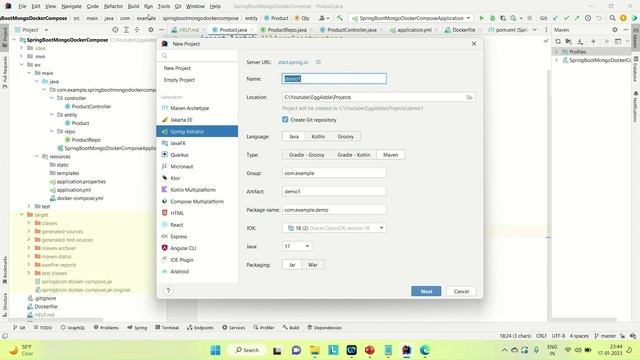Switch to application.yml tab
The width and height of the screenshot is (640, 360).
pos(414,30)
